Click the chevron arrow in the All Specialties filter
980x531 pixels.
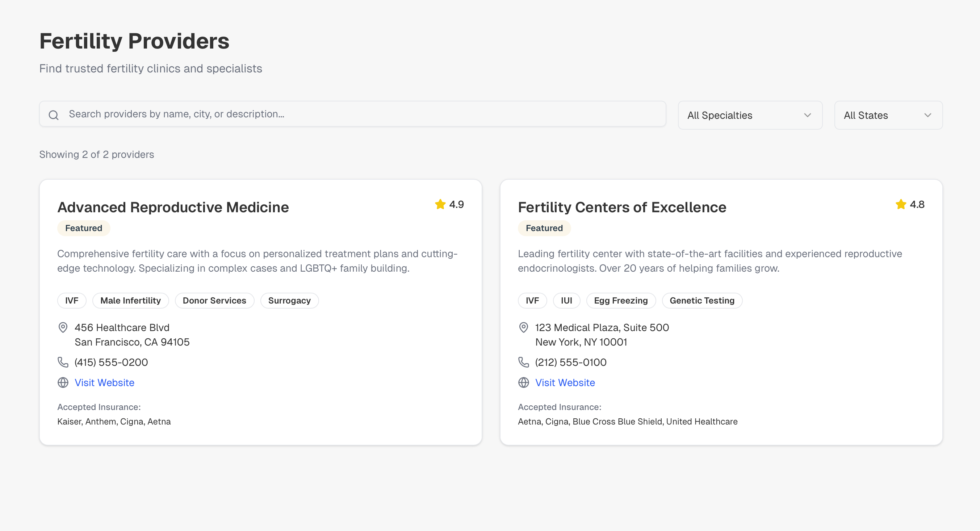tap(807, 115)
